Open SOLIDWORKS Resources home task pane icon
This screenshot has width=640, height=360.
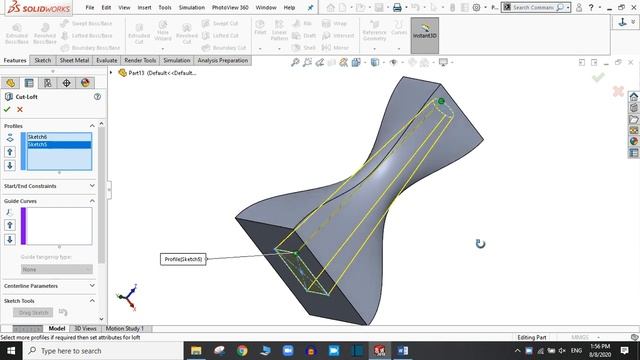click(x=633, y=97)
